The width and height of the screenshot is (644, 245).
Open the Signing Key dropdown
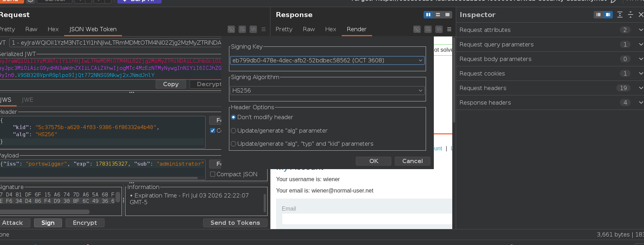click(327, 60)
